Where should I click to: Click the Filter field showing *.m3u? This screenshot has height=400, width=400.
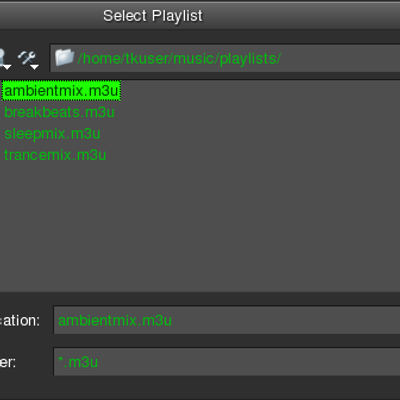click(227, 362)
